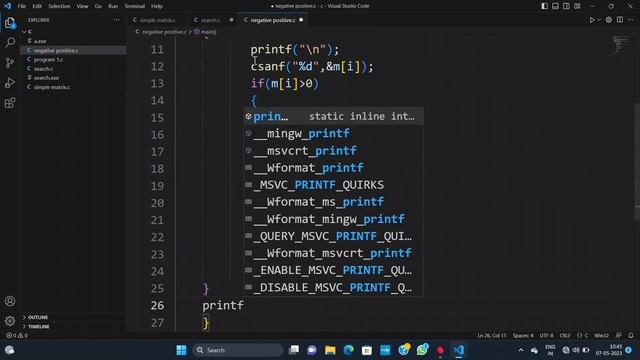The height and width of the screenshot is (360, 640).
Task: Toggle the secondary side bar layout
Action: point(566,6)
